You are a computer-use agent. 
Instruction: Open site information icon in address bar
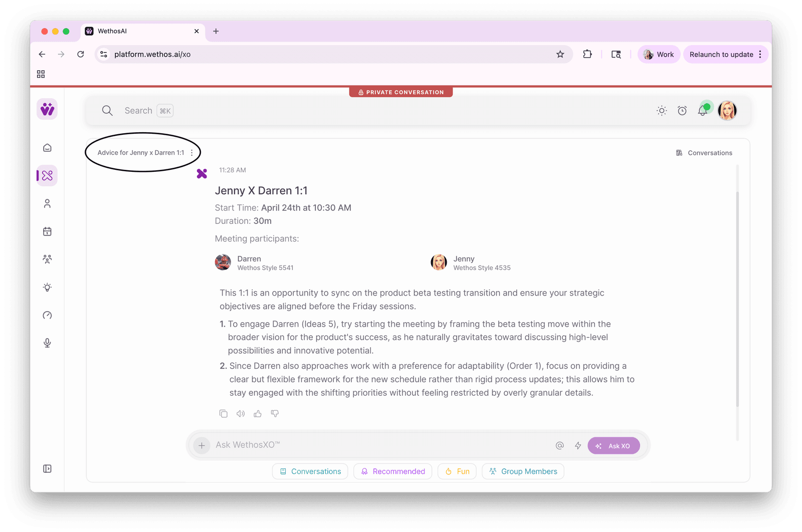point(104,54)
